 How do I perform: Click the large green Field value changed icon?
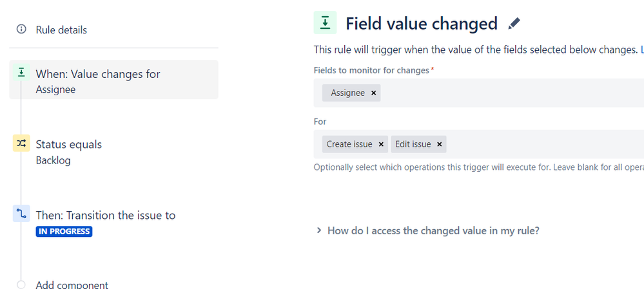coord(325,23)
